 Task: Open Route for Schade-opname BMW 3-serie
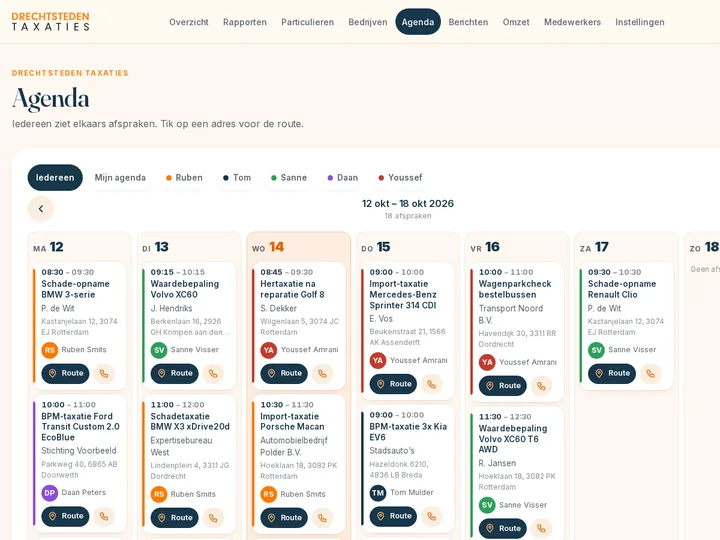click(66, 373)
